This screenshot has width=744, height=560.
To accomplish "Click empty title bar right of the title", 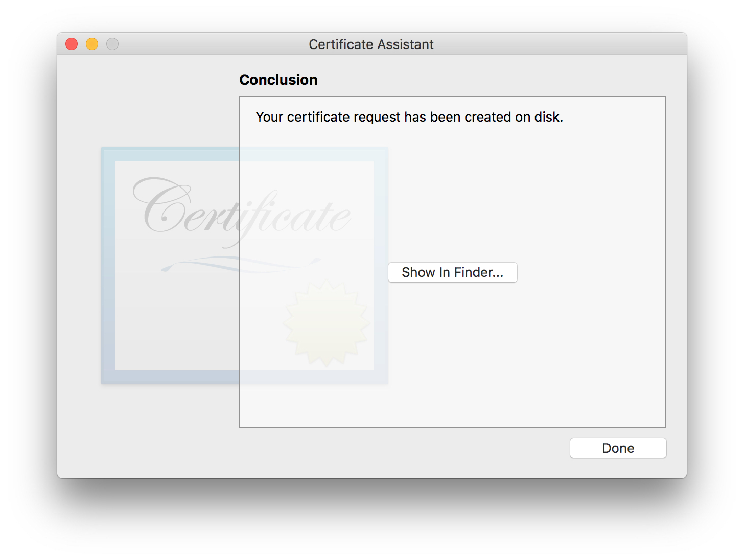I will [x=562, y=44].
